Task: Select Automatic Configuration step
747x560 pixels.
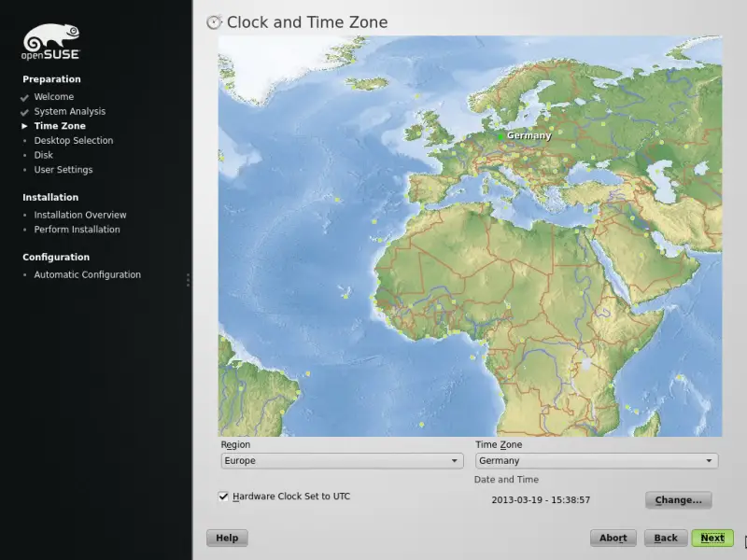Action: pos(87,274)
